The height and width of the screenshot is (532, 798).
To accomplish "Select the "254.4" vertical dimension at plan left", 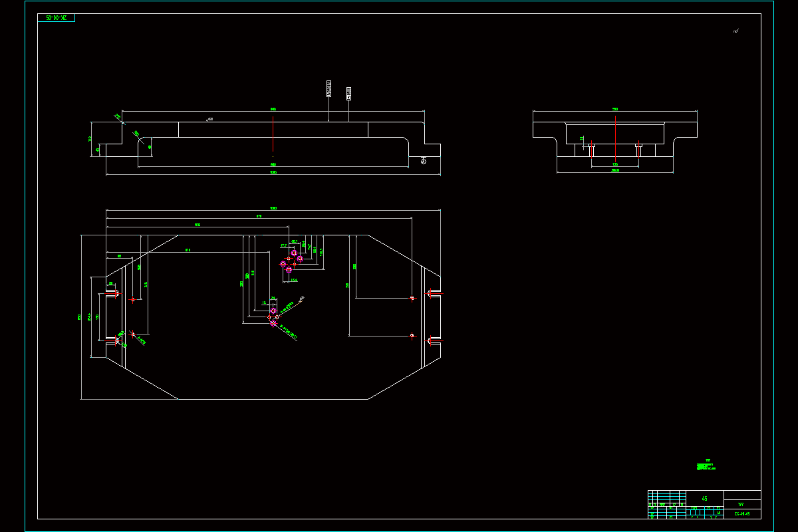I will tap(88, 318).
